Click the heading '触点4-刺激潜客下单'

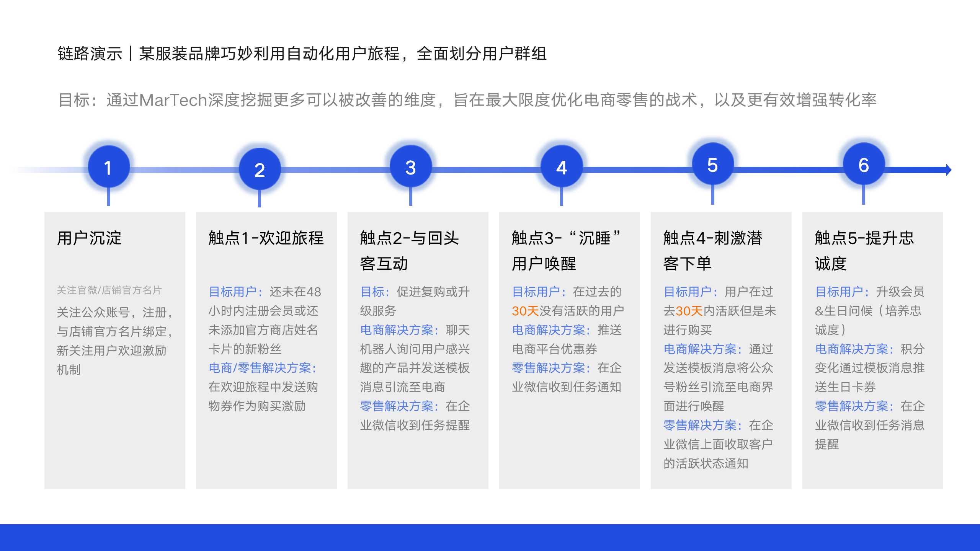[713, 251]
